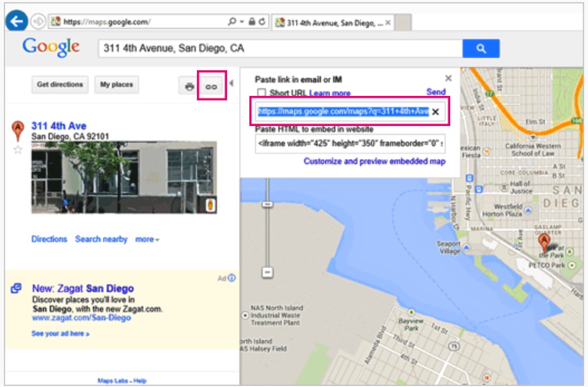
Task: Click the PETCO Park marker on map
Action: [572, 265]
